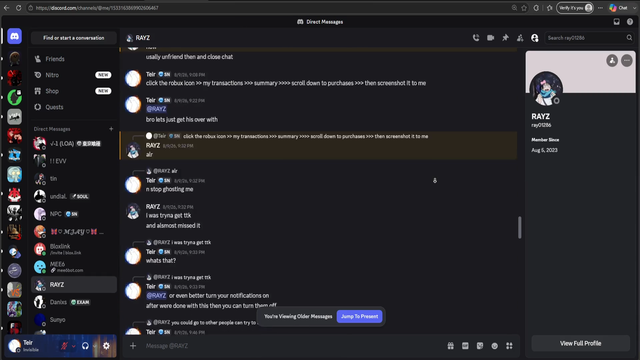Screen dimensions: 640x360
Task: Select the RAYZ conversation in DM list
Action: coord(73,284)
